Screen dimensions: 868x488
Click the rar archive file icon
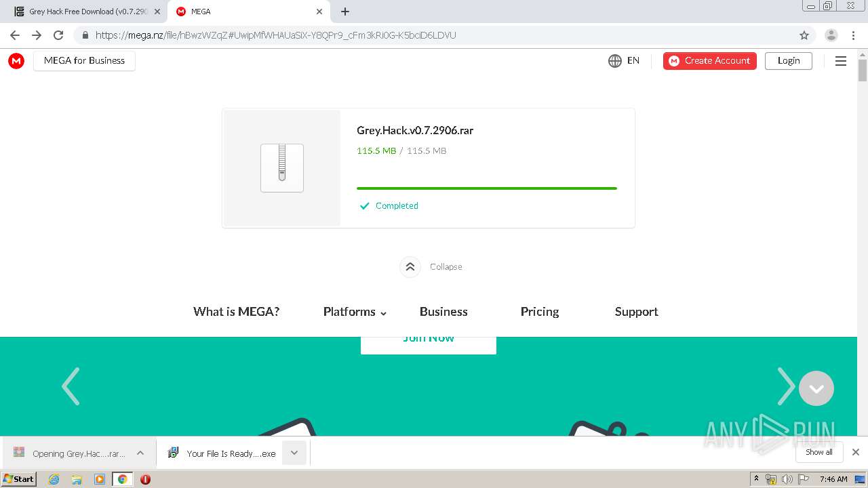[x=282, y=167]
